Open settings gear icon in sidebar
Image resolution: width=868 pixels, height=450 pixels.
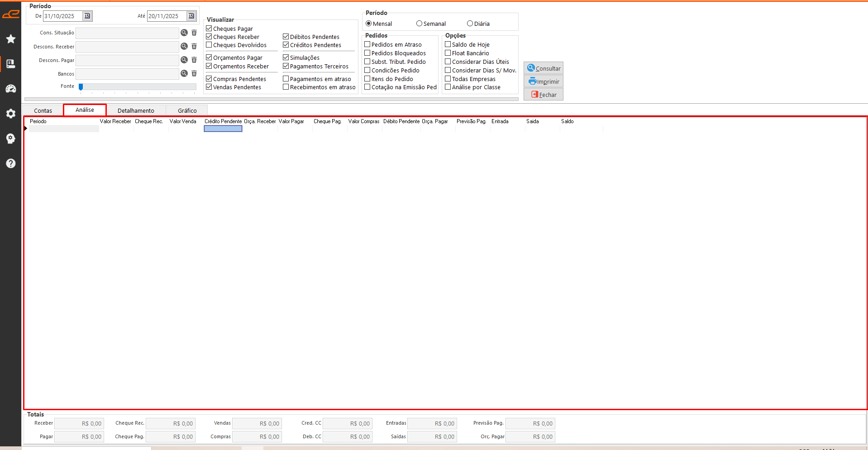coord(11,114)
